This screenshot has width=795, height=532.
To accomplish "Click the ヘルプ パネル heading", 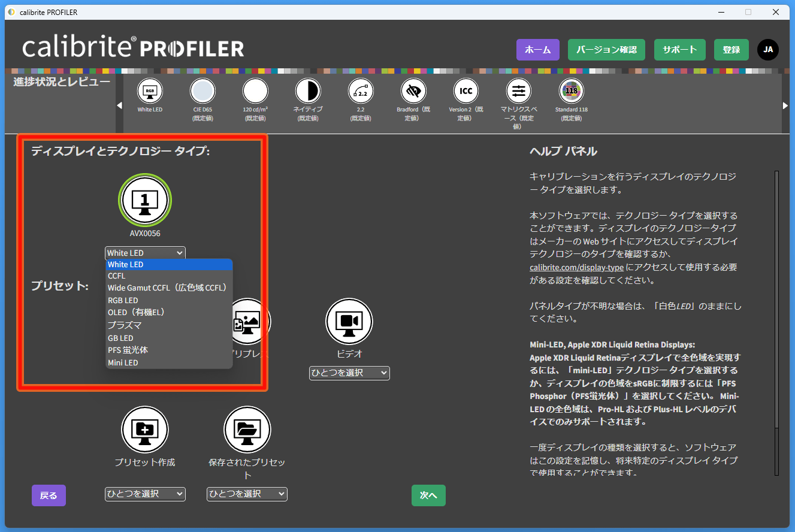I will pos(563,151).
